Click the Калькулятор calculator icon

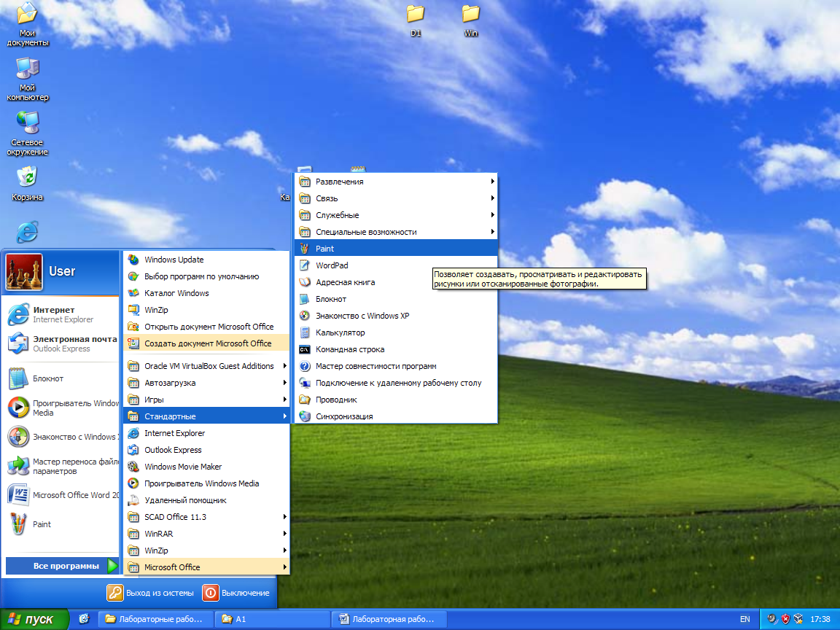pyautogui.click(x=304, y=332)
